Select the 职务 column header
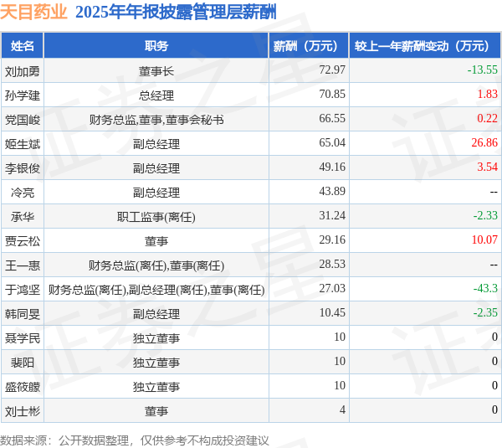The image size is (502, 448). pos(156,46)
